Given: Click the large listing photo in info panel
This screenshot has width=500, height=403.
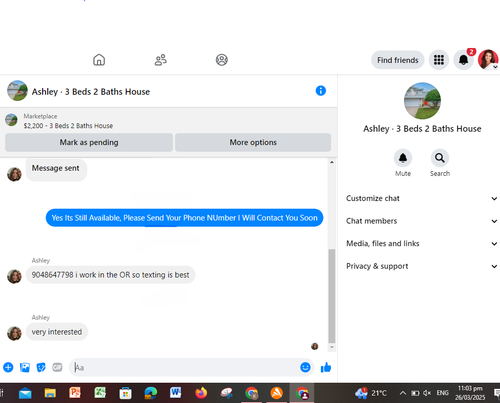Looking at the screenshot, I should (x=422, y=101).
